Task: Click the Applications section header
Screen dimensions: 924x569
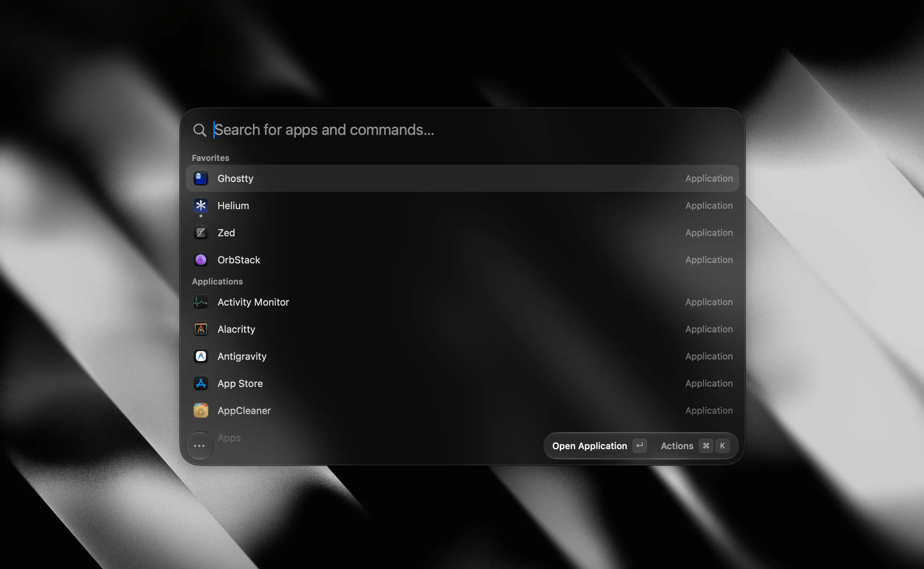Action: click(x=217, y=281)
